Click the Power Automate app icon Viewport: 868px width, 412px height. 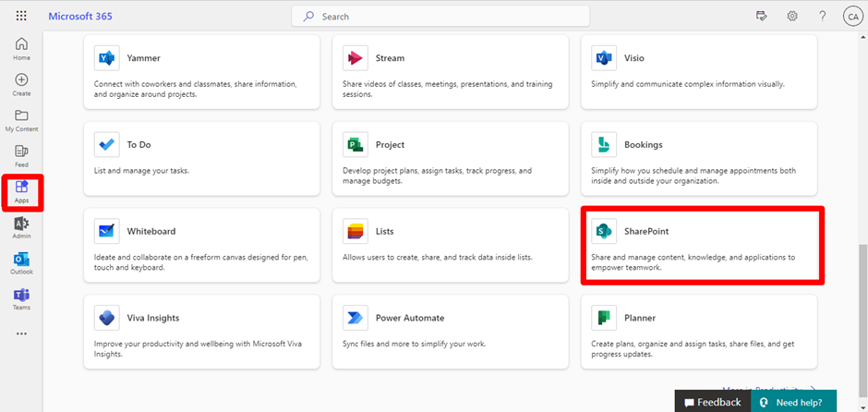point(356,318)
